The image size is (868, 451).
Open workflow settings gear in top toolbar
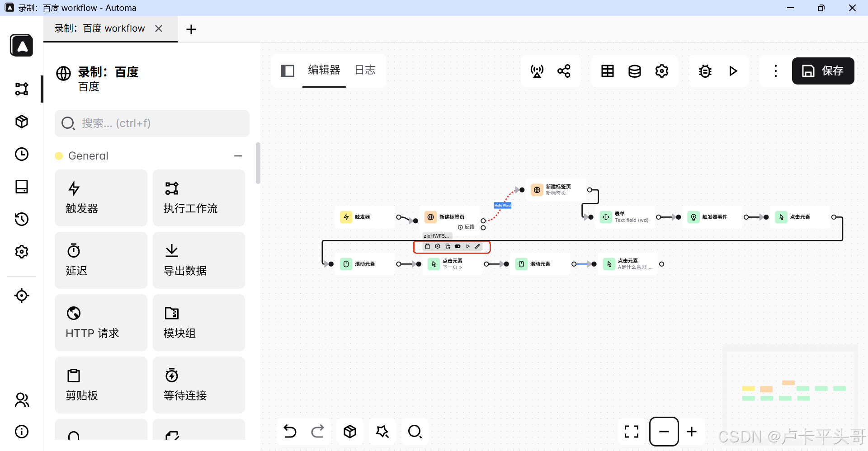[x=662, y=71]
